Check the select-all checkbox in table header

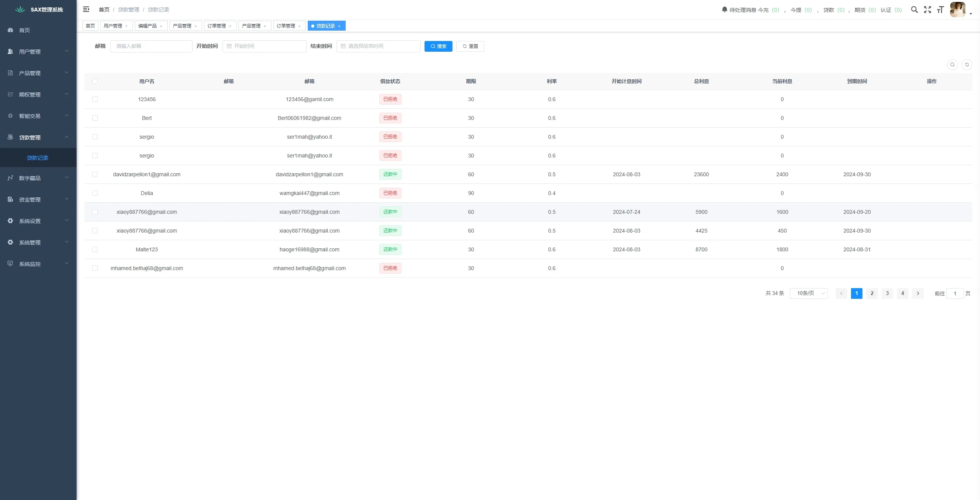click(x=95, y=81)
